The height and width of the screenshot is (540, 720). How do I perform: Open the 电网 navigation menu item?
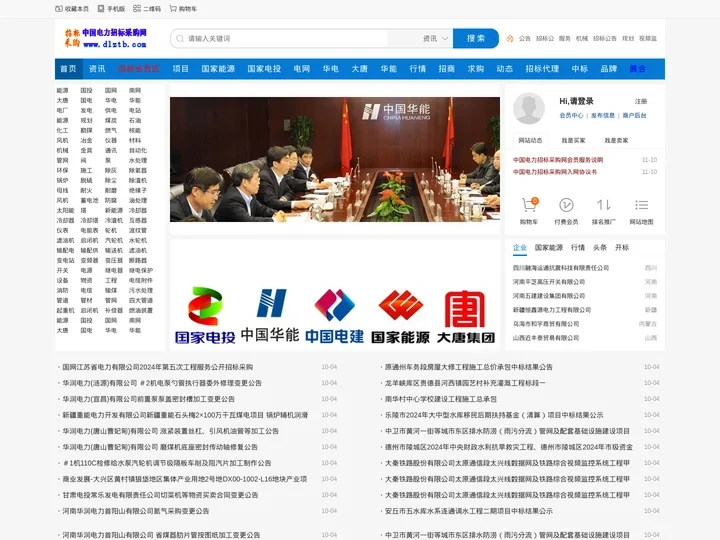pyautogui.click(x=302, y=69)
